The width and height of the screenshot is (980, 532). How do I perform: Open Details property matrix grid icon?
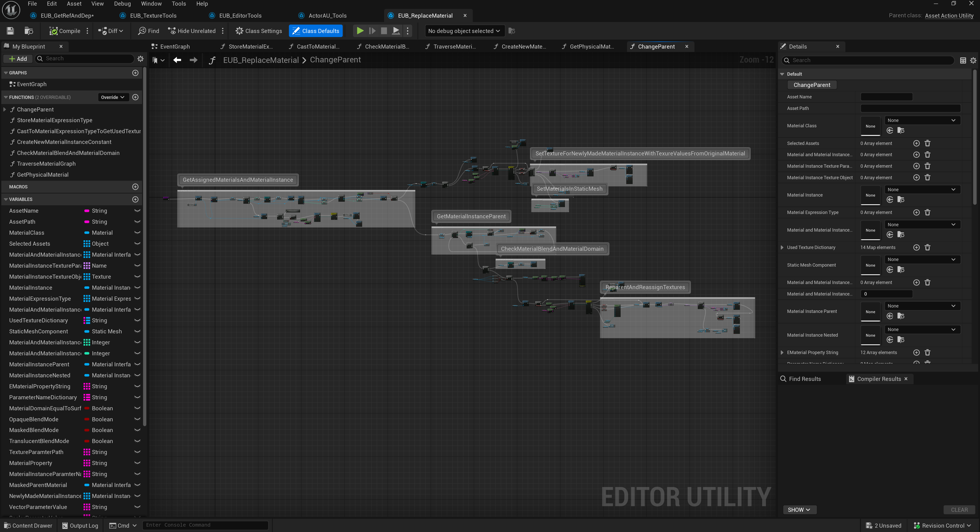pos(963,60)
